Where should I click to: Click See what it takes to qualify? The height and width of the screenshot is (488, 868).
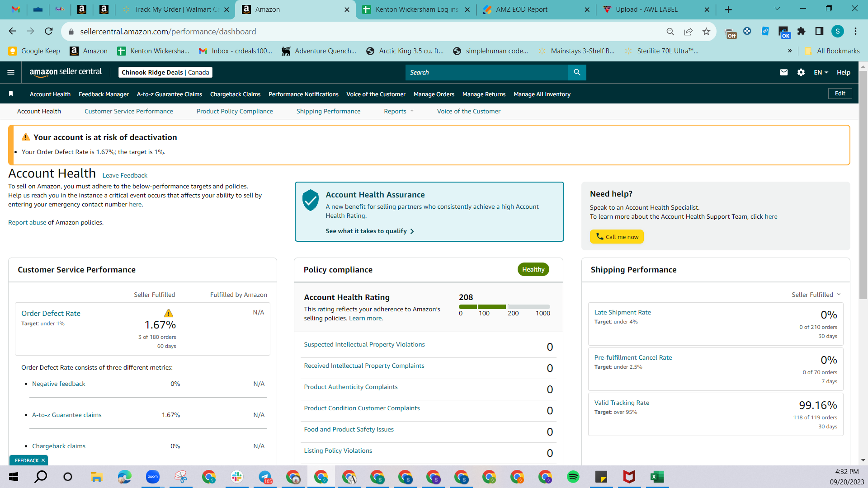click(x=370, y=231)
